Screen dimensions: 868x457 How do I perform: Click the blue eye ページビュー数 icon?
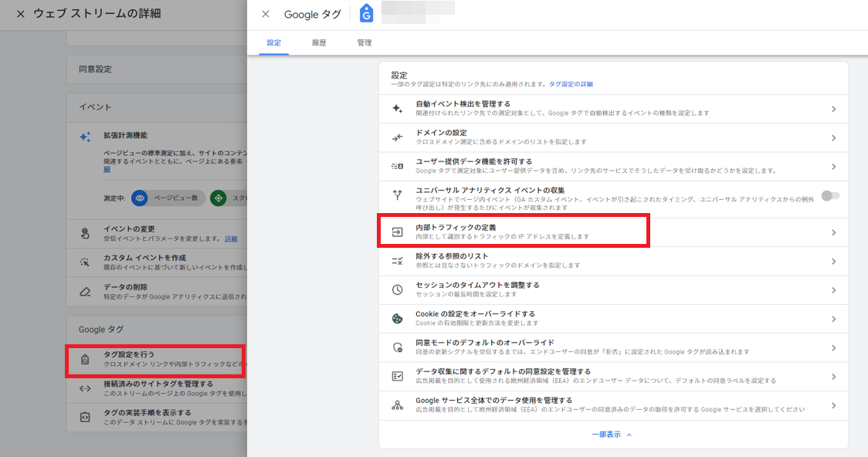[140, 198]
